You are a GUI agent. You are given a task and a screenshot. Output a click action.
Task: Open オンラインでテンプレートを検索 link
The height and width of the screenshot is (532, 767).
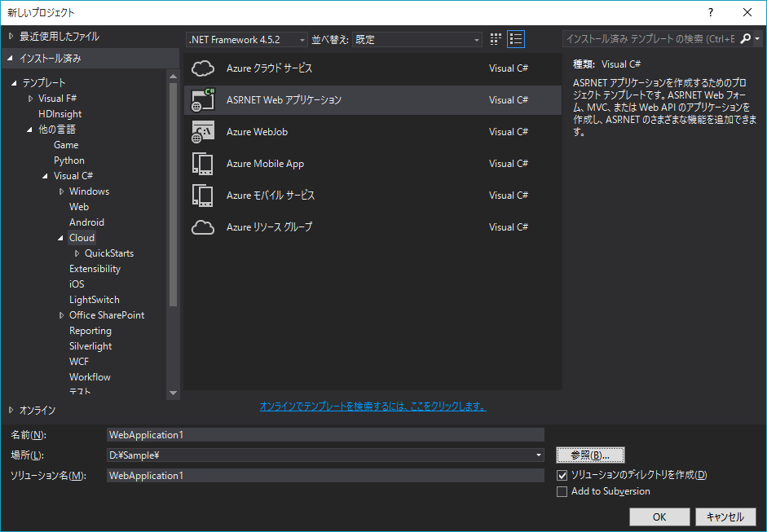372,407
